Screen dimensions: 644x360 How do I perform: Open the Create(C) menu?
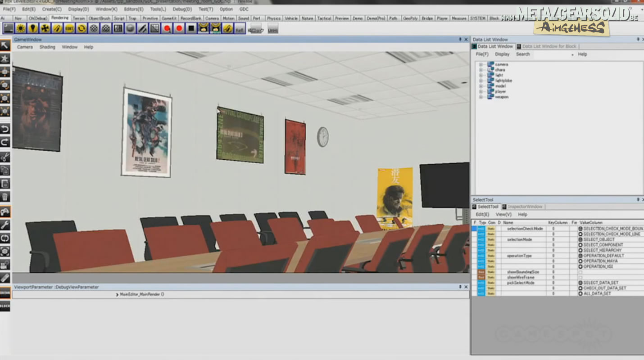click(52, 9)
